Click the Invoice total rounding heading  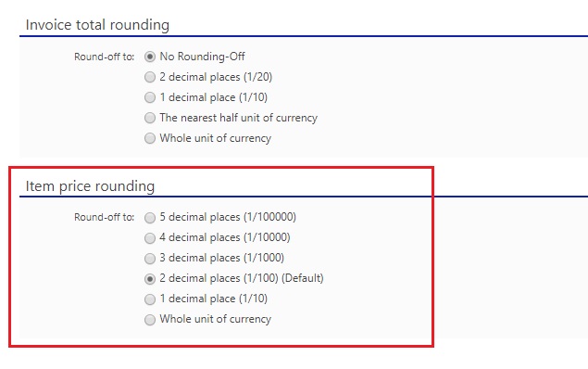coord(97,25)
